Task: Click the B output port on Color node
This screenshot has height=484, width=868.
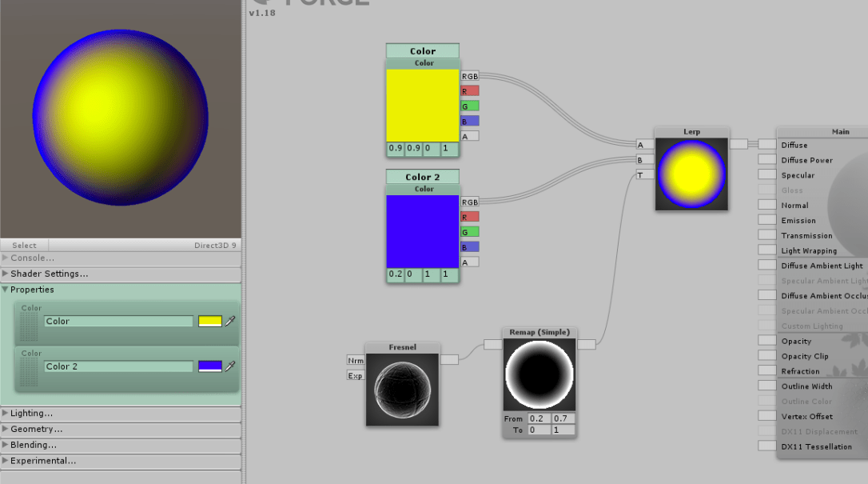Action: click(470, 120)
